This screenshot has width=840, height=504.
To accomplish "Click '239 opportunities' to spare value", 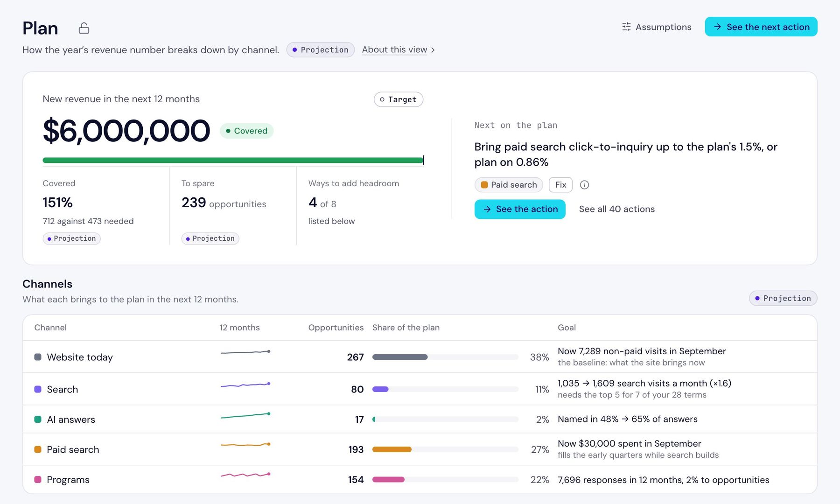I will pos(224,203).
